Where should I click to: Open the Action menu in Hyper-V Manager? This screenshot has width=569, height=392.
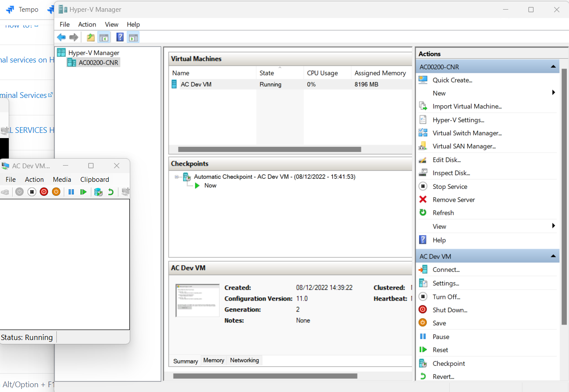point(87,24)
